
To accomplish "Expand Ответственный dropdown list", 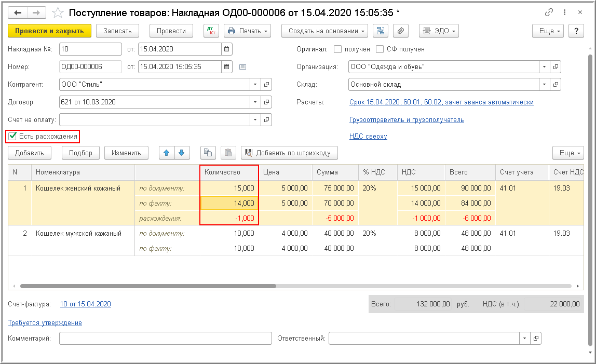I will point(524,338).
